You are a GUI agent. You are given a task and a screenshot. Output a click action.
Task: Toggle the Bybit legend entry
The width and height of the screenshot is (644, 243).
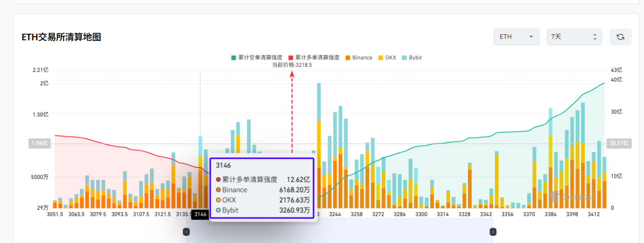coord(412,58)
